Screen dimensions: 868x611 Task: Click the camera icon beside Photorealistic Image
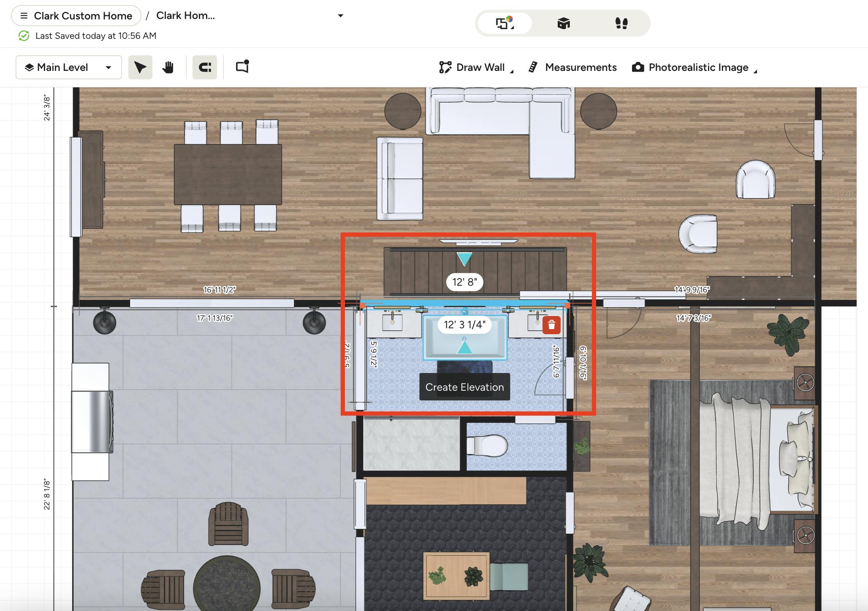pos(637,67)
